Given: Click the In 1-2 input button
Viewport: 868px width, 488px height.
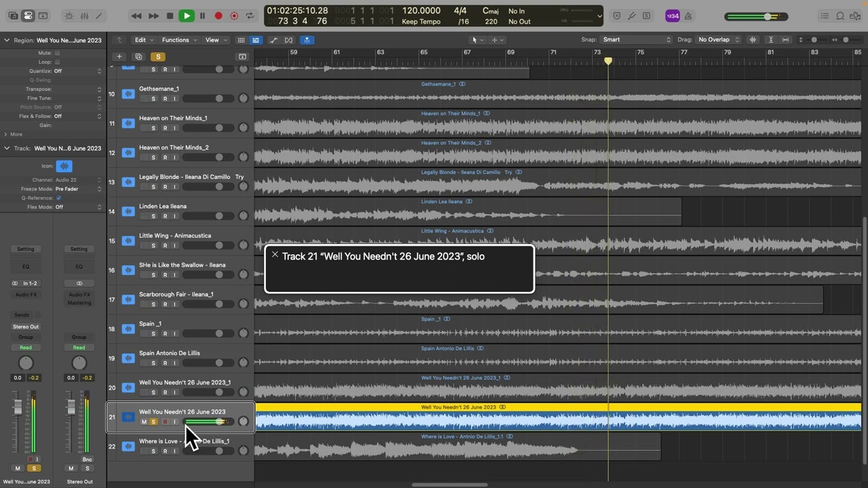Looking at the screenshot, I should (x=30, y=283).
